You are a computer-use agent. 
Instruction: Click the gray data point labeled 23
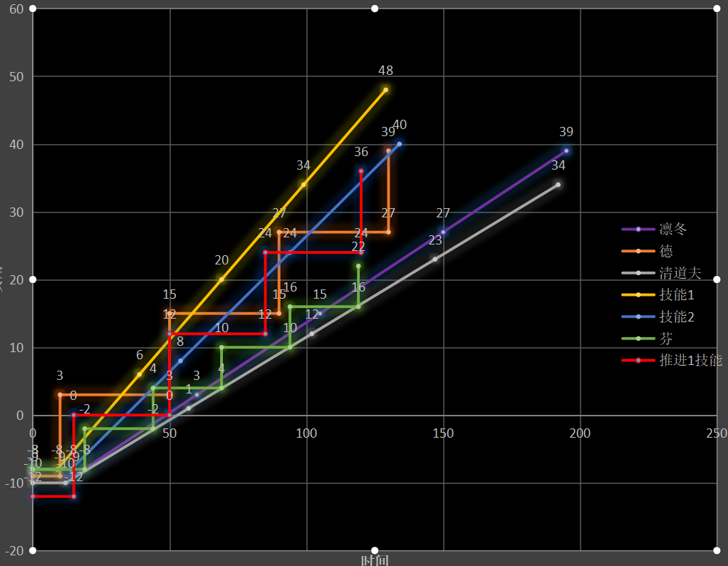coord(435,259)
